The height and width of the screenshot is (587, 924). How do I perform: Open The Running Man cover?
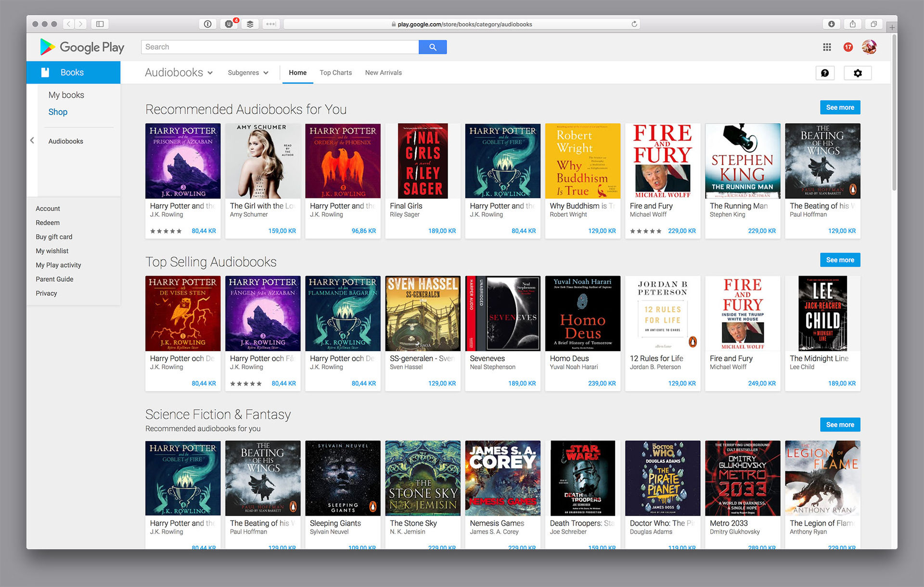pyautogui.click(x=743, y=161)
